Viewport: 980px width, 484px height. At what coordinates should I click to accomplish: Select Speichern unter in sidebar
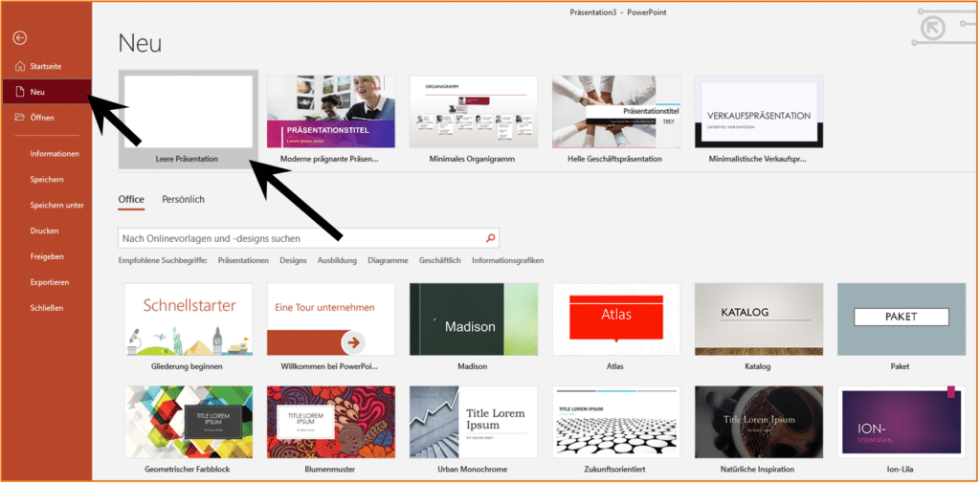point(57,205)
